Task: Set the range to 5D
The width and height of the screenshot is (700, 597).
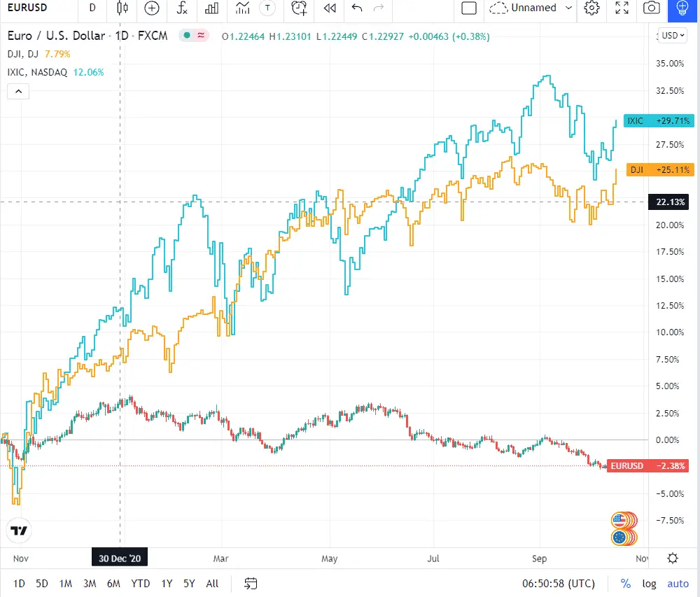Action: [x=42, y=583]
